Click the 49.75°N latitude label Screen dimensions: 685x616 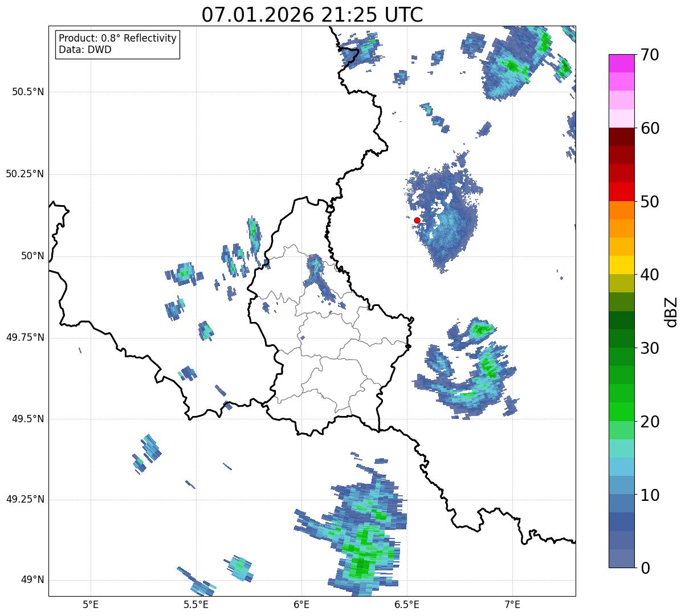(25, 337)
